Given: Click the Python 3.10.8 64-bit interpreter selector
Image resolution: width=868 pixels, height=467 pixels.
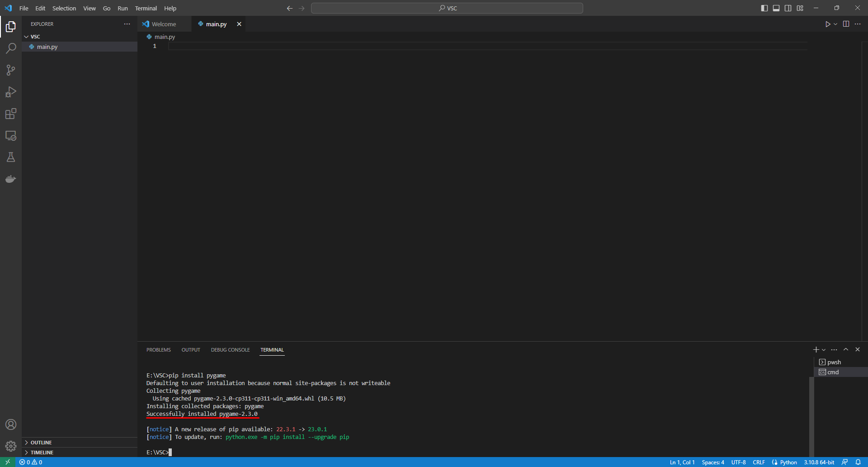Looking at the screenshot, I should [x=819, y=462].
